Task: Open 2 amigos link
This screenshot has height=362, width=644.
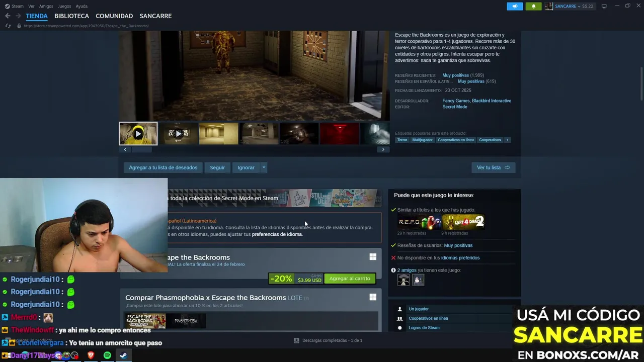Action: point(407,270)
